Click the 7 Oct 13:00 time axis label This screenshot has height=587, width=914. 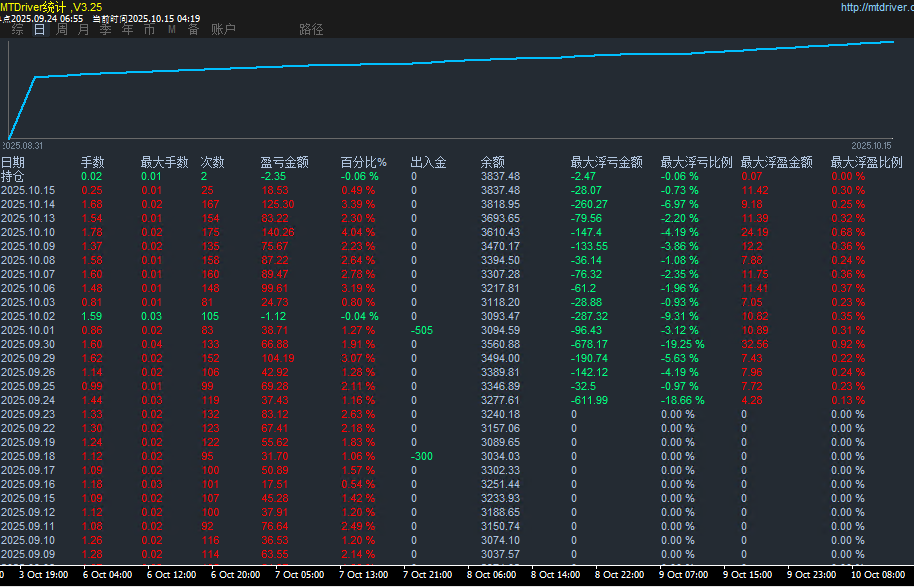click(x=364, y=575)
